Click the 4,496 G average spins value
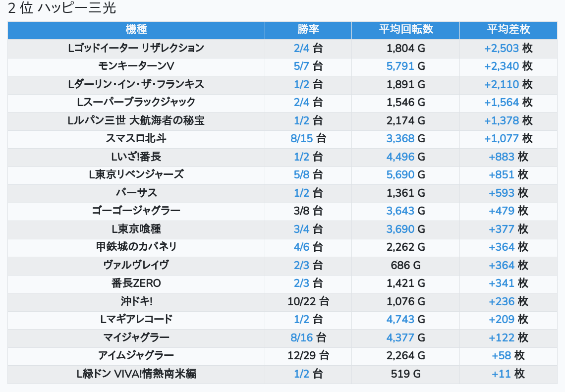 click(406, 157)
